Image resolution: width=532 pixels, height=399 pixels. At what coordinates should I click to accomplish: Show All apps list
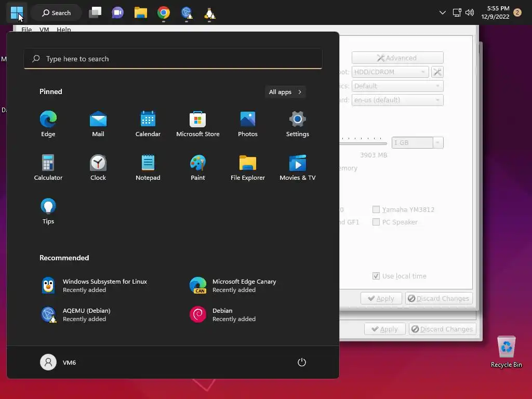coord(285,92)
